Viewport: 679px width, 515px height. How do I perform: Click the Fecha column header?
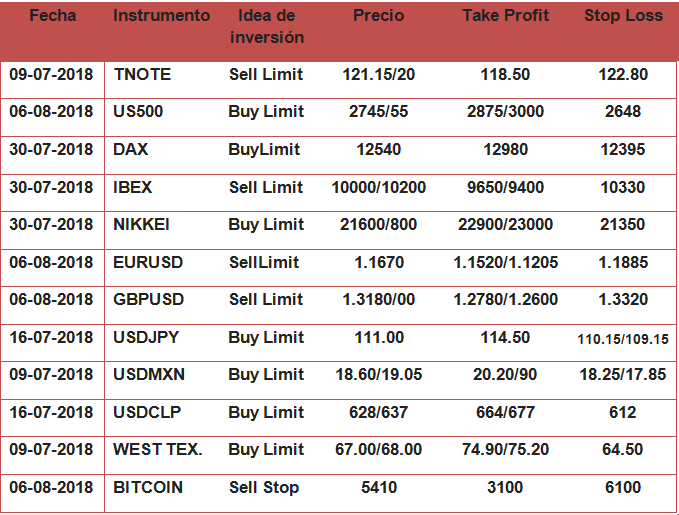click(52, 17)
